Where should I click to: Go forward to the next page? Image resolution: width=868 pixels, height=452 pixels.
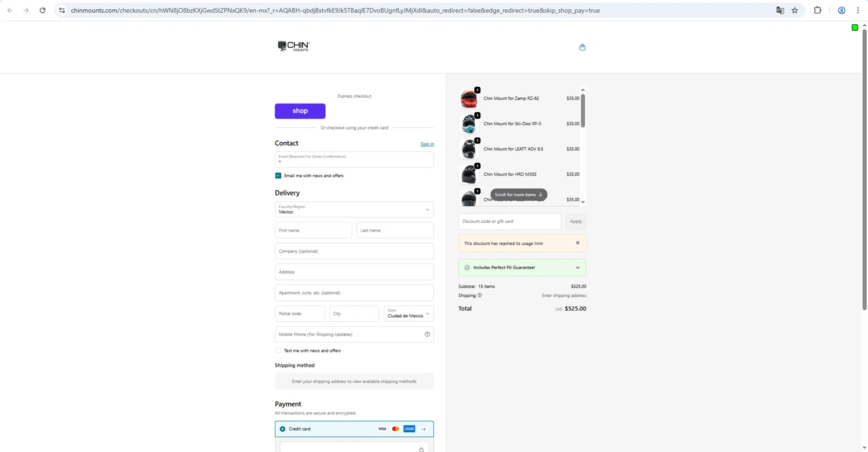tap(26, 10)
